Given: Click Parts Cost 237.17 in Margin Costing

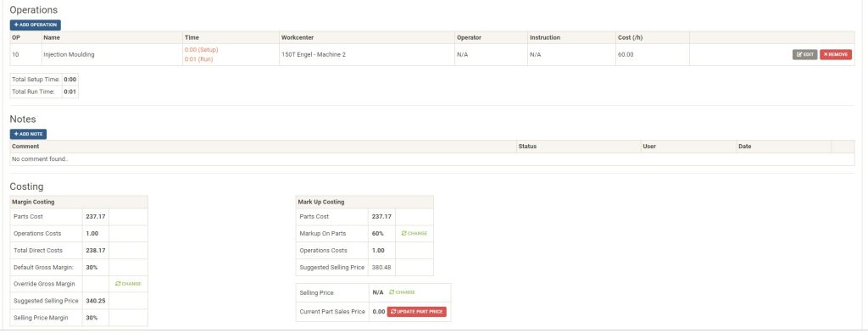Looking at the screenshot, I should tap(96, 217).
